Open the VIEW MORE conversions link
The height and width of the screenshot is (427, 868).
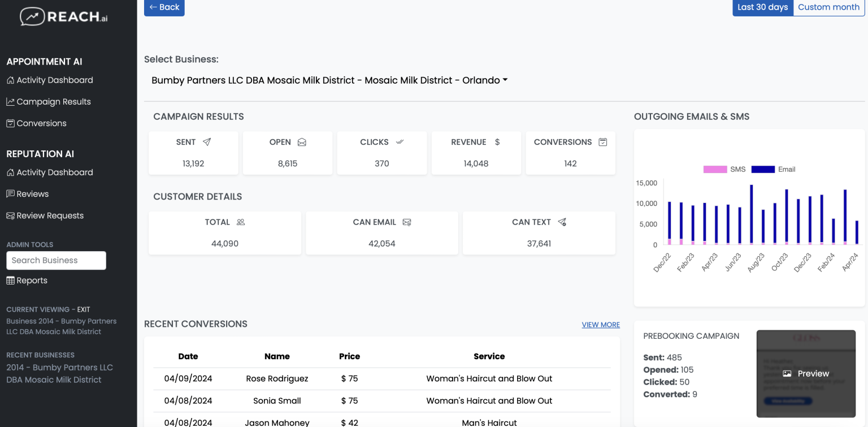[x=601, y=325]
